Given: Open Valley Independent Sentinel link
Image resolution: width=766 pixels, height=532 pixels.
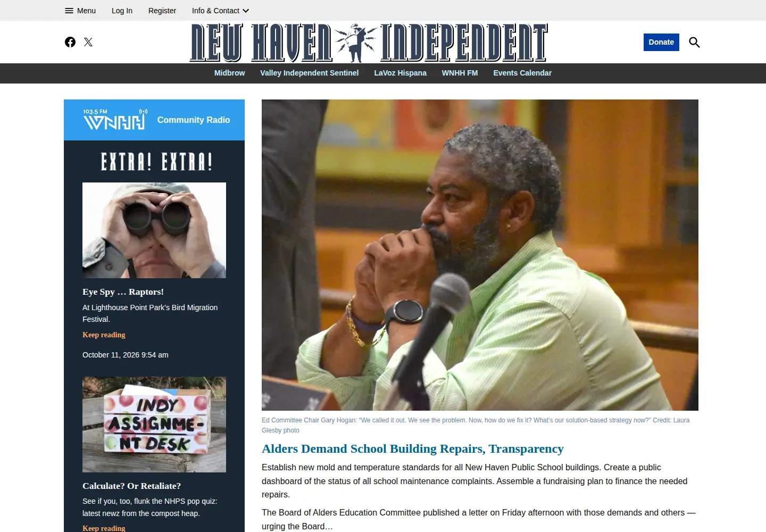Looking at the screenshot, I should 310,73.
